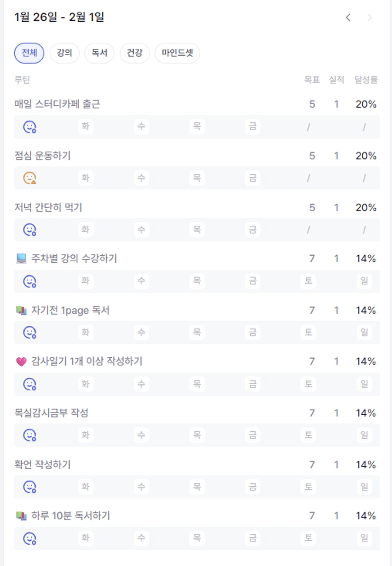Click orange face icon for 점심 운동하기

point(30,178)
